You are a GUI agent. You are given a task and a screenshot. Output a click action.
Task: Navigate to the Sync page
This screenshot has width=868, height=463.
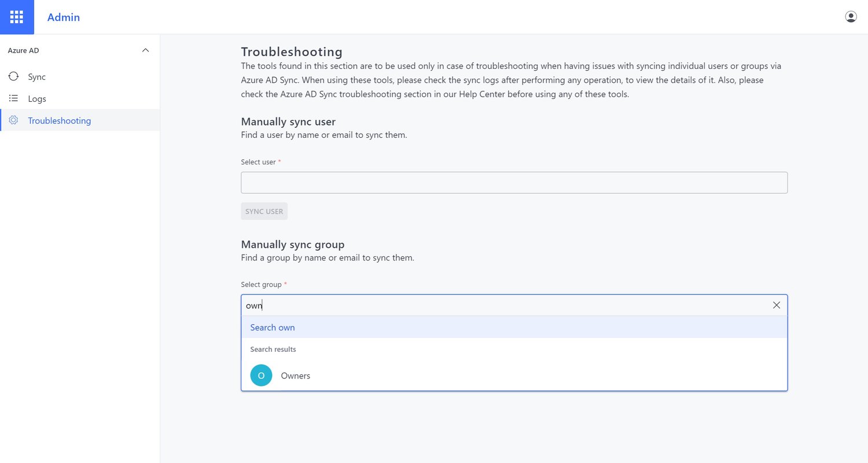click(x=36, y=76)
